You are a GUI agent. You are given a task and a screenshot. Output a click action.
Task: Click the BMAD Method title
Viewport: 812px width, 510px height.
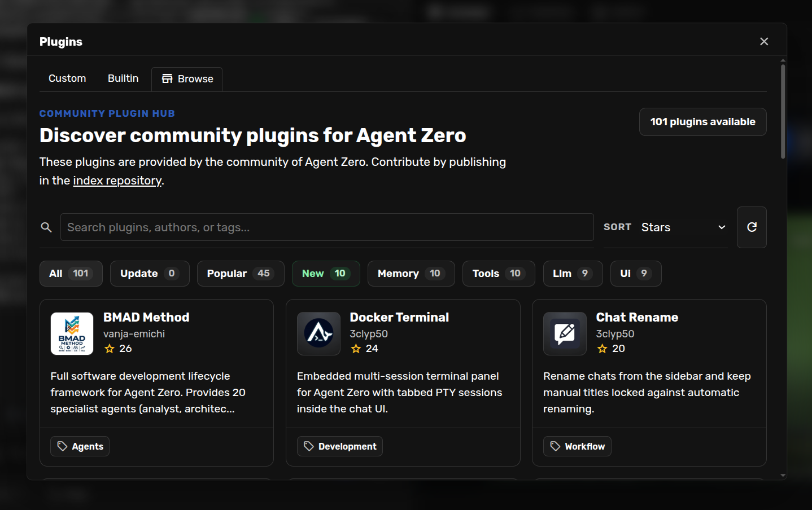pos(146,317)
